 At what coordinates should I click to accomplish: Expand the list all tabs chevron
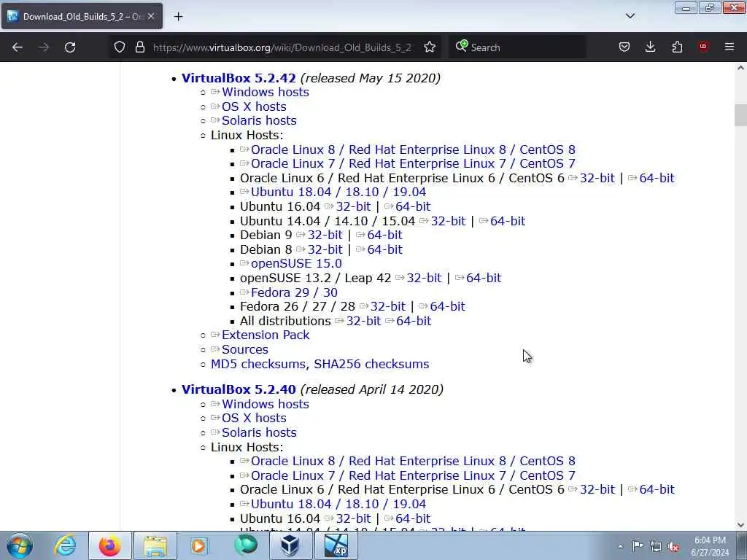630,16
